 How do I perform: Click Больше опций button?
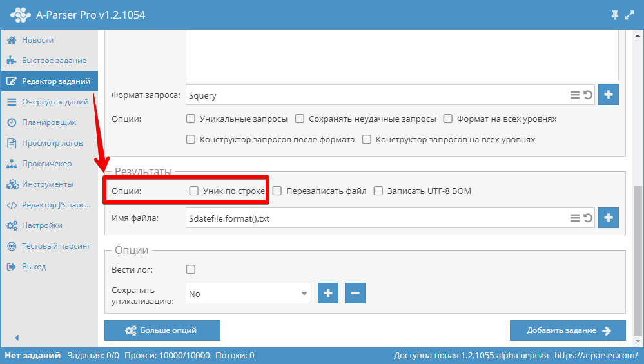pyautogui.click(x=162, y=330)
